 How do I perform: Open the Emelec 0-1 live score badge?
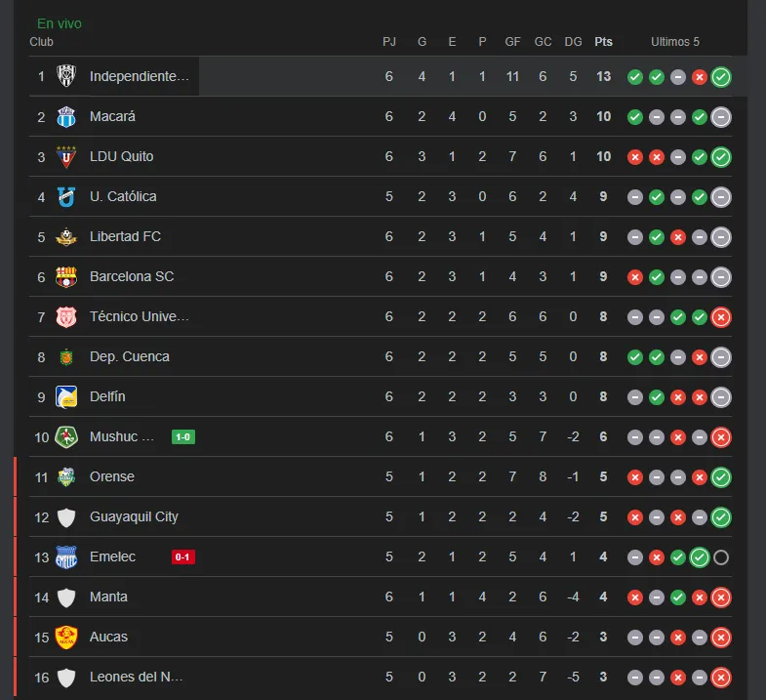click(183, 556)
